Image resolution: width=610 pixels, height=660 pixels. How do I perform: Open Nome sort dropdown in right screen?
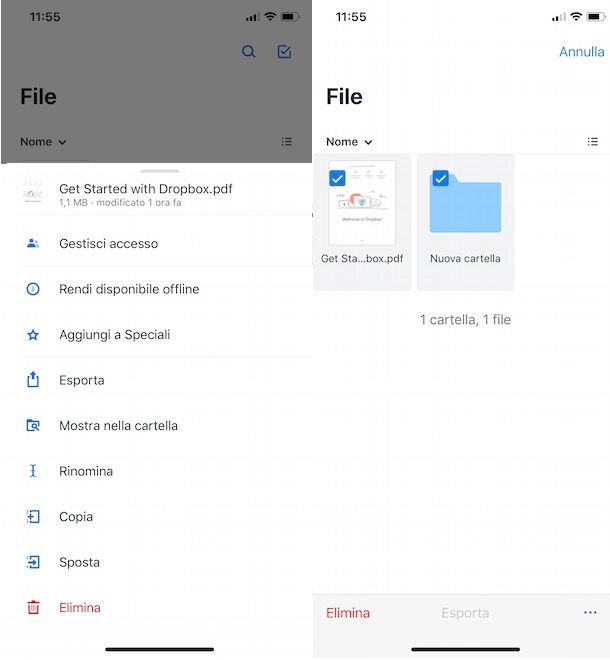[349, 142]
